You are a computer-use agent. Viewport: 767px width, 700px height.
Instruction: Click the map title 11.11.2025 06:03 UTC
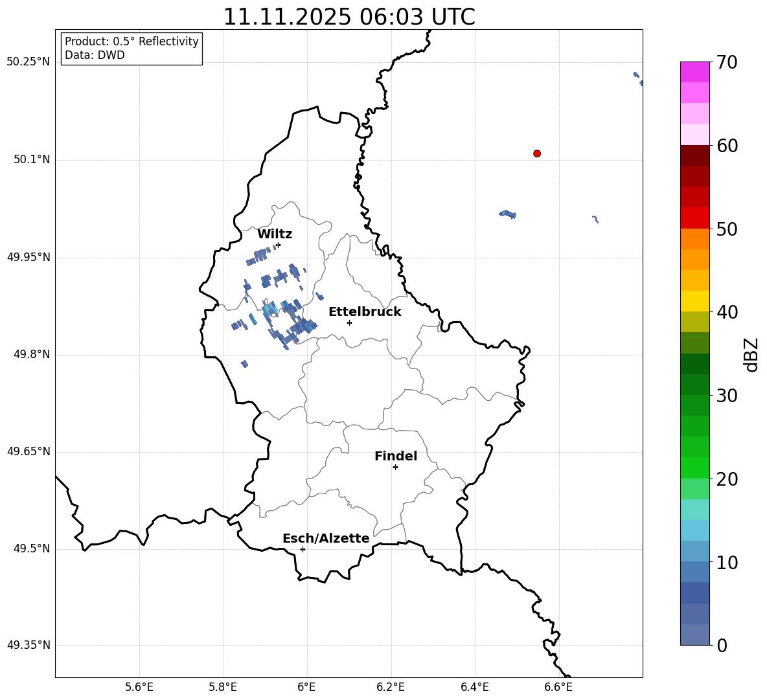349,17
